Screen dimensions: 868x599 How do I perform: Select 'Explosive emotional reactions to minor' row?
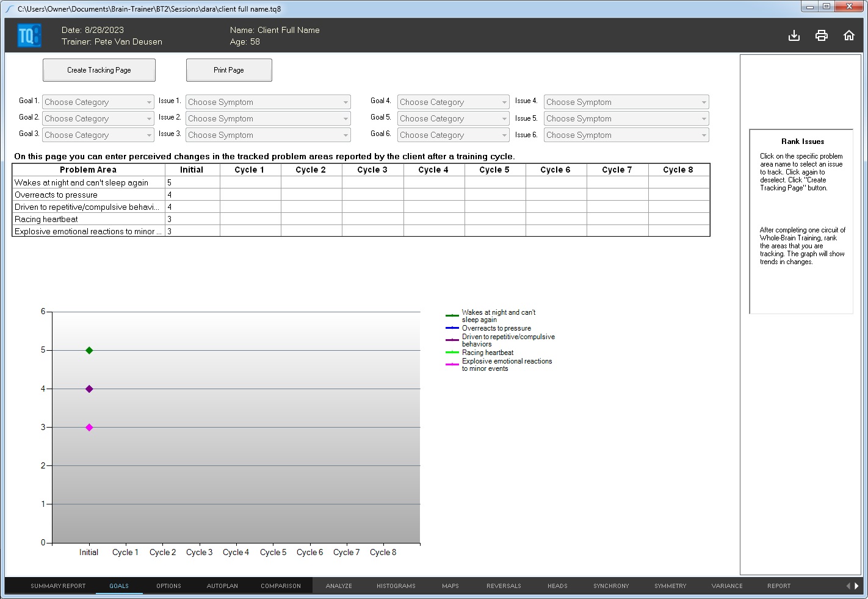(89, 231)
